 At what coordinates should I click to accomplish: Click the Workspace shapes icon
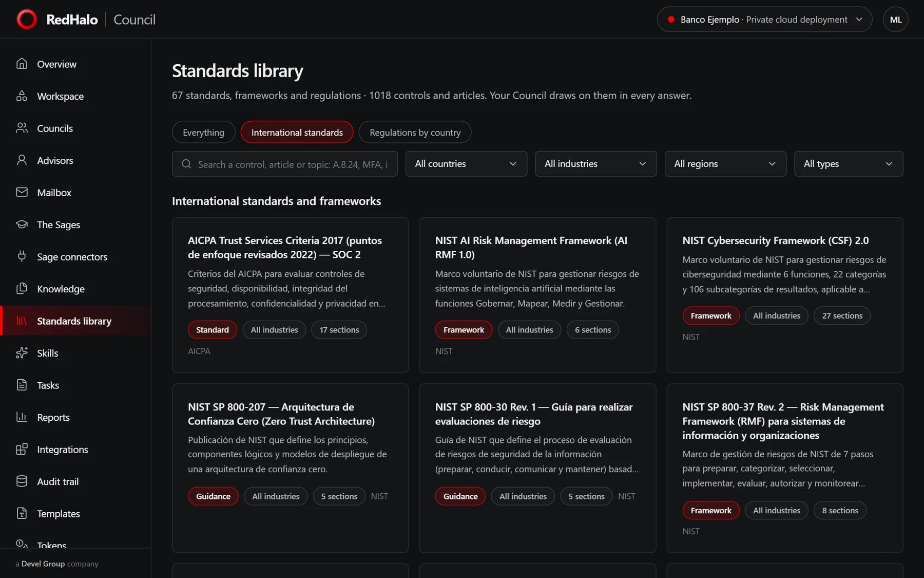(22, 96)
